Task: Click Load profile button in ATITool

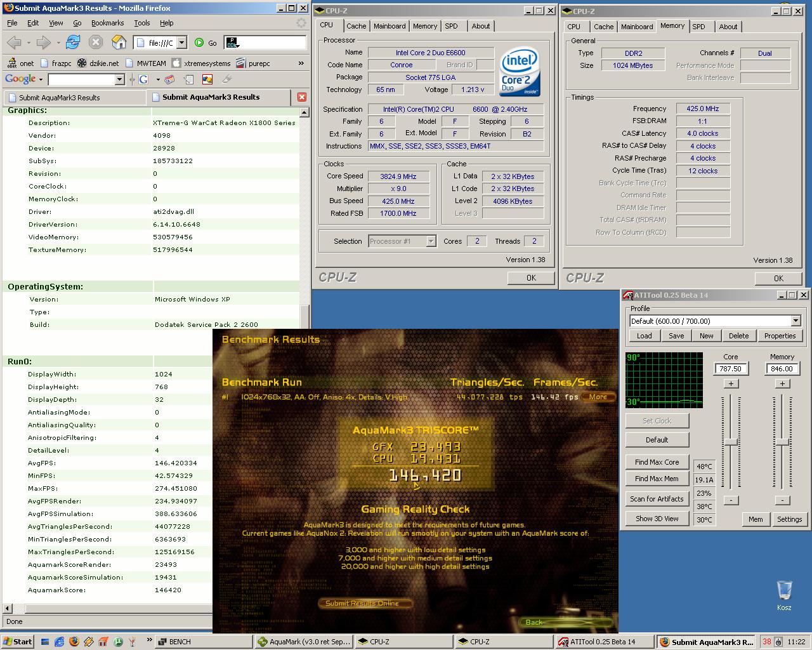Action: pyautogui.click(x=644, y=336)
